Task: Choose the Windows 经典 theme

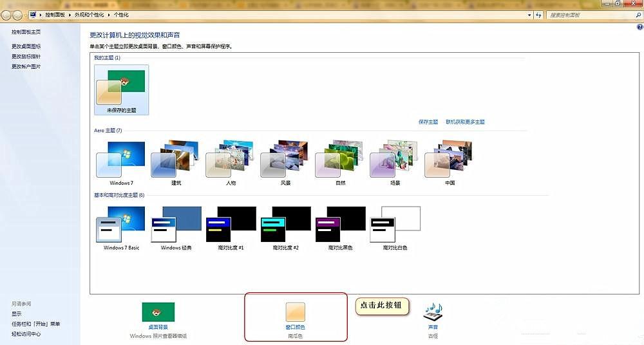Action: point(176,228)
